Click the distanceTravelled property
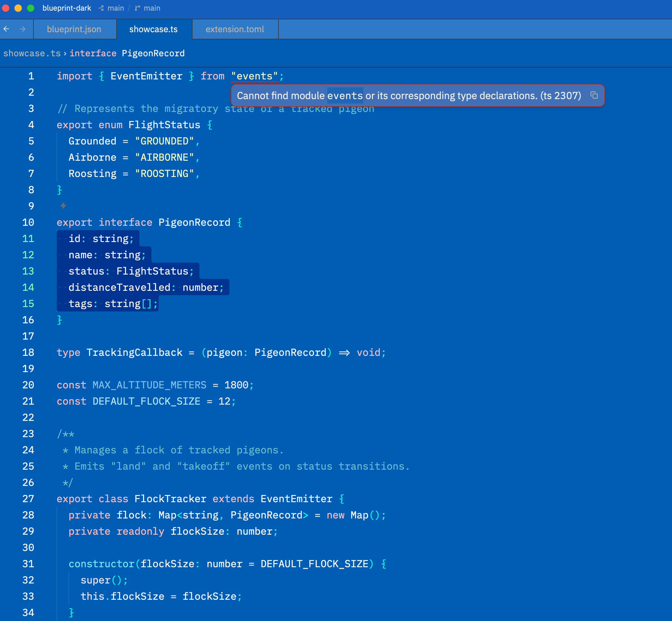Viewport: 672px width, 621px height. 120,288
